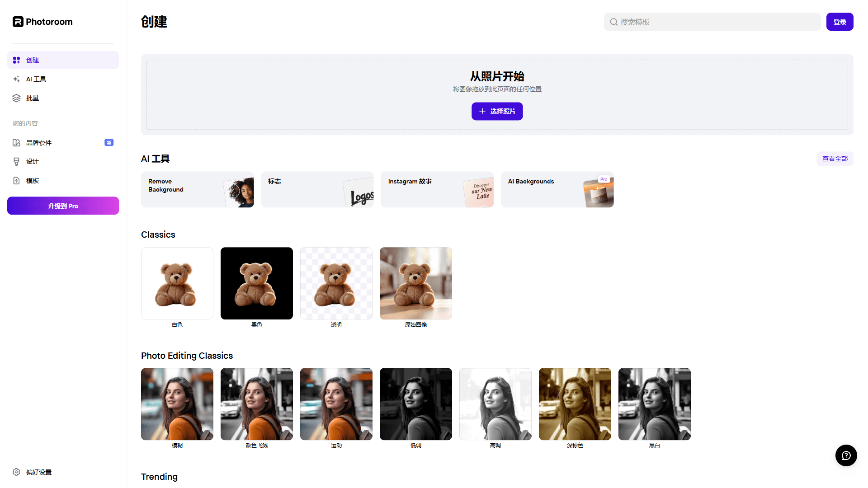
Task: Click the 设计 sidebar panel item
Action: click(x=31, y=161)
